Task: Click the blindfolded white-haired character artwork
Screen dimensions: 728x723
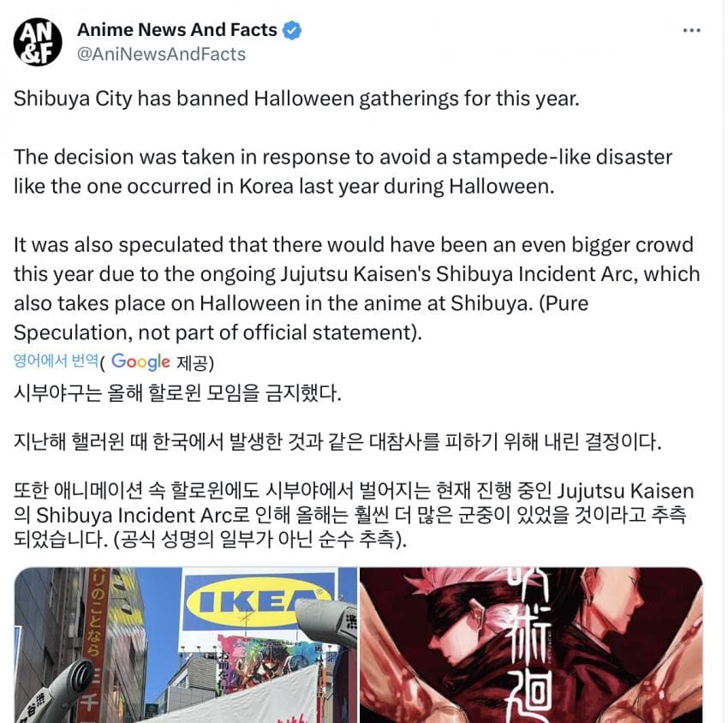Action: coord(445,620)
